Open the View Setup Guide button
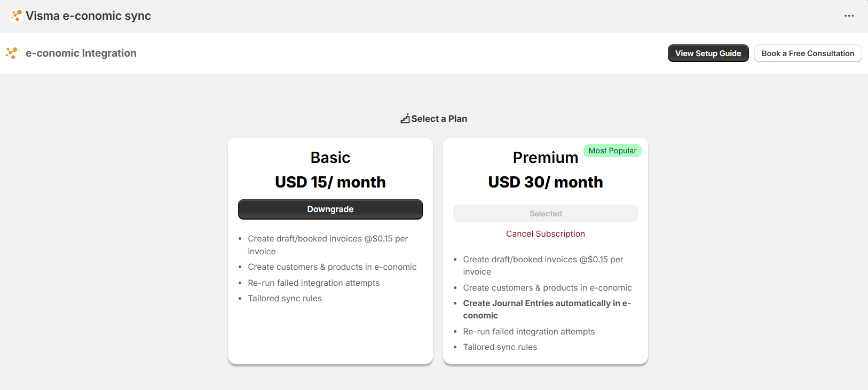This screenshot has height=390, width=868. tap(708, 53)
